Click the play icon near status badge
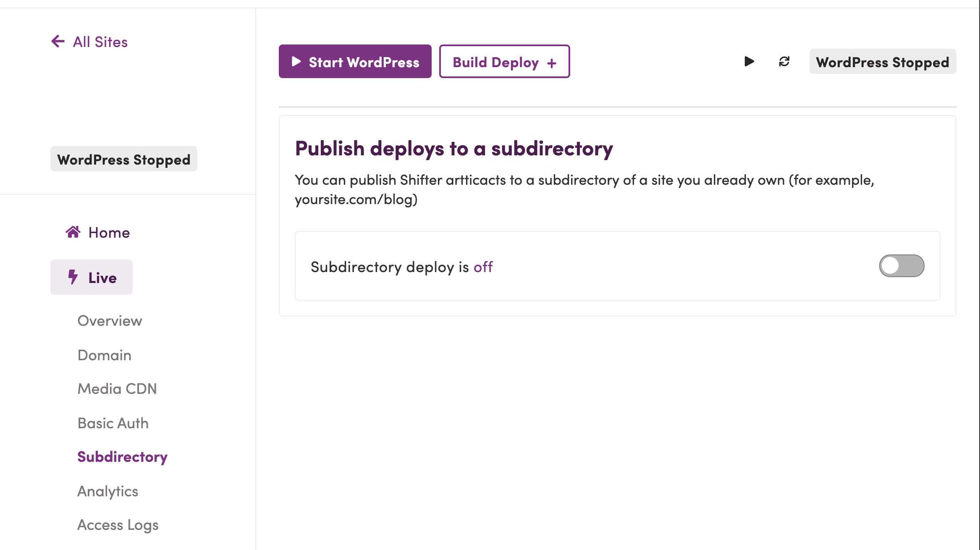The height and width of the screenshot is (550, 980). (x=749, y=62)
